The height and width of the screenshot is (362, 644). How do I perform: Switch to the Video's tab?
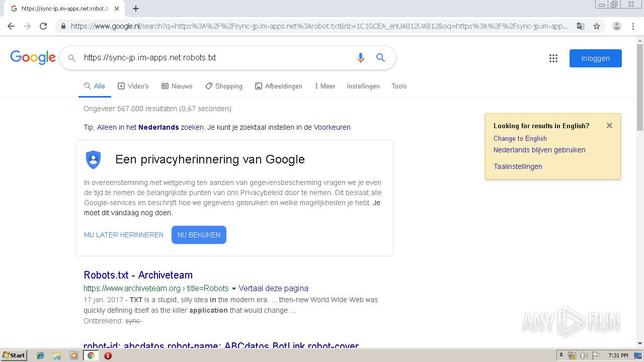(133, 86)
